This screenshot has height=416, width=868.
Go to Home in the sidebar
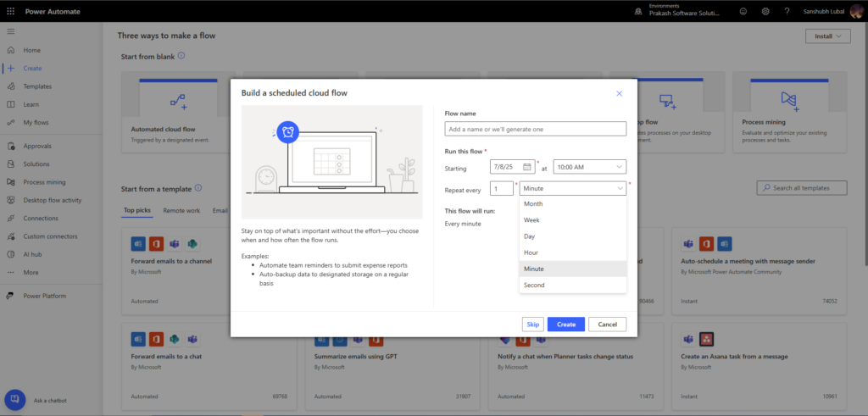point(32,50)
